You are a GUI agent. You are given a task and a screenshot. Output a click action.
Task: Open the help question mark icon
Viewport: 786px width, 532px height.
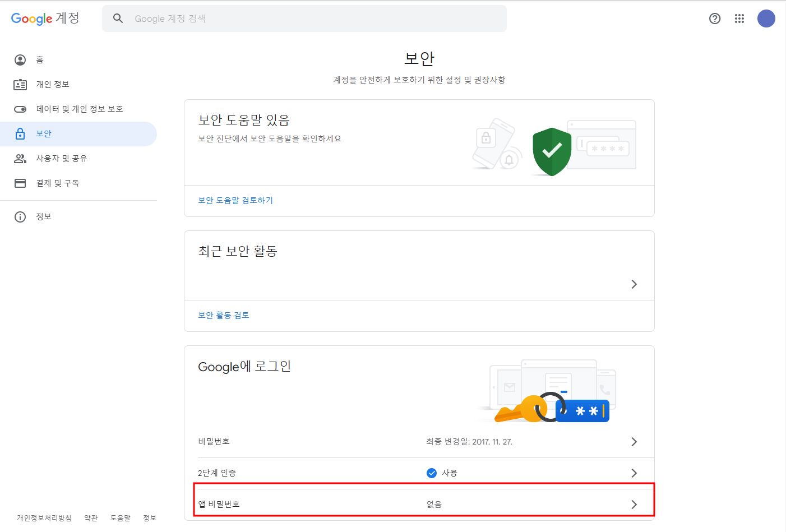pos(715,18)
